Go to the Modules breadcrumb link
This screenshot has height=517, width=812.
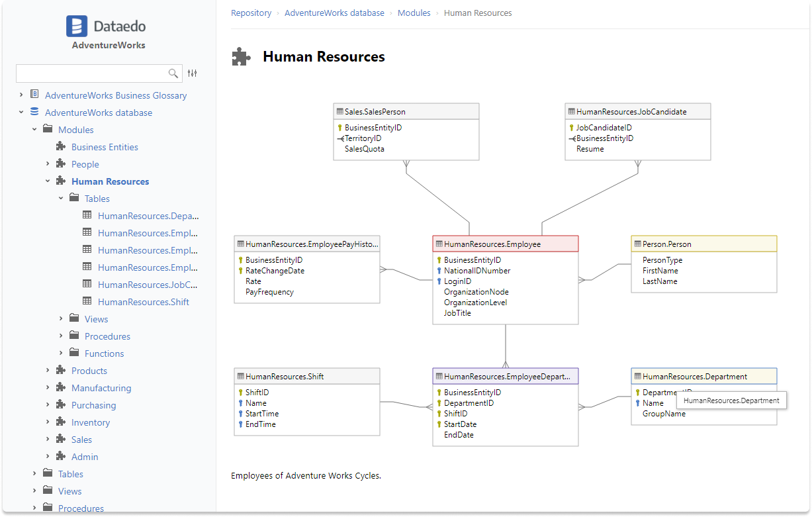tap(414, 13)
